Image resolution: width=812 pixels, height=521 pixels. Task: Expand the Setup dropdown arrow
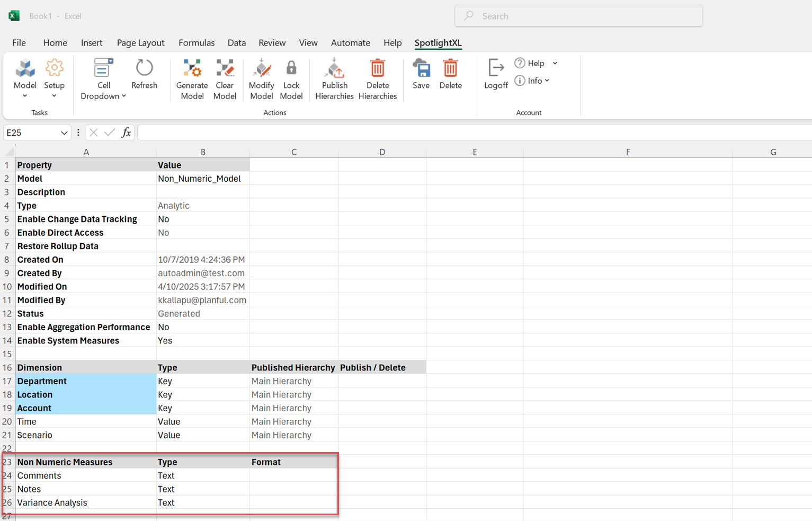(54, 96)
